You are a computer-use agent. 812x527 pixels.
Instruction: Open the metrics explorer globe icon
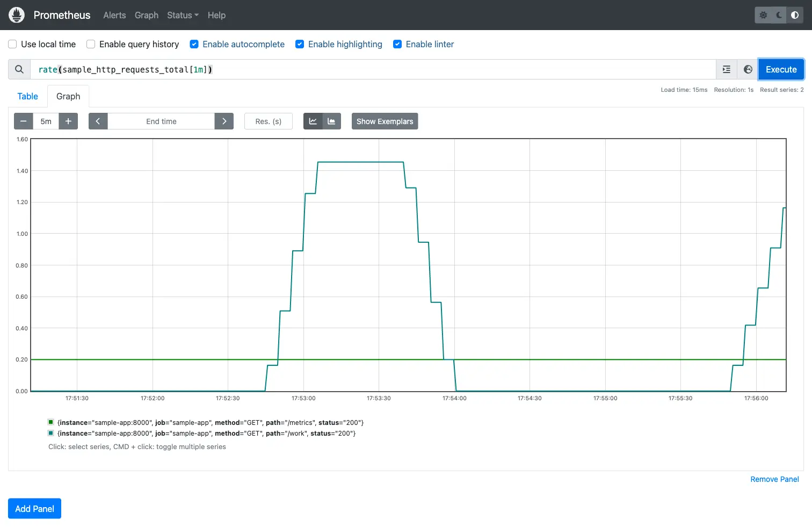748,69
